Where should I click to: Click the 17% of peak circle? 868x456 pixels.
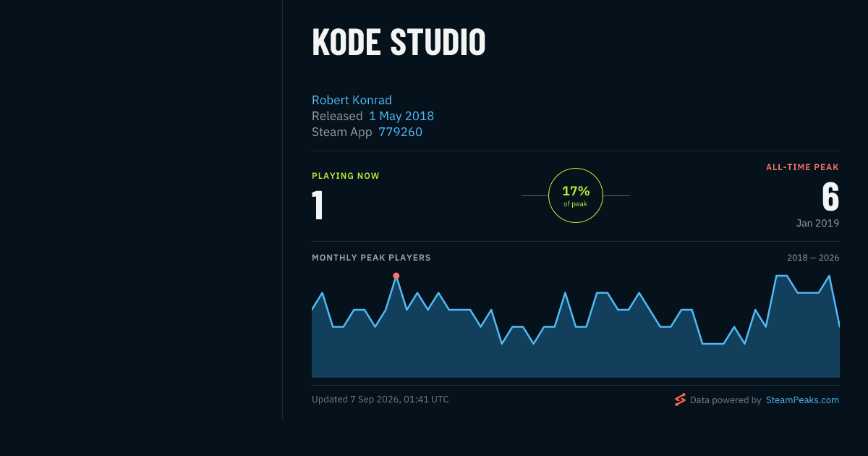coord(576,195)
